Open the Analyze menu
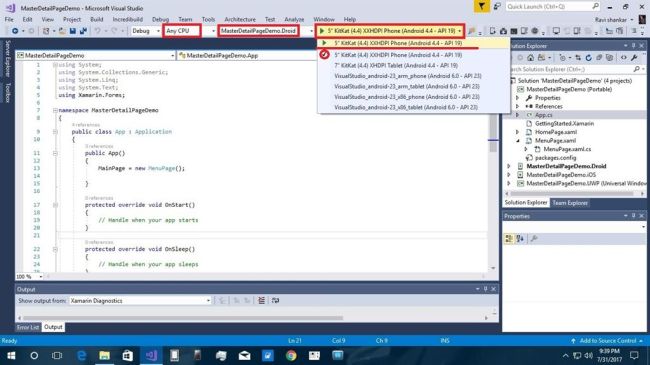The image size is (650, 365). [x=294, y=19]
